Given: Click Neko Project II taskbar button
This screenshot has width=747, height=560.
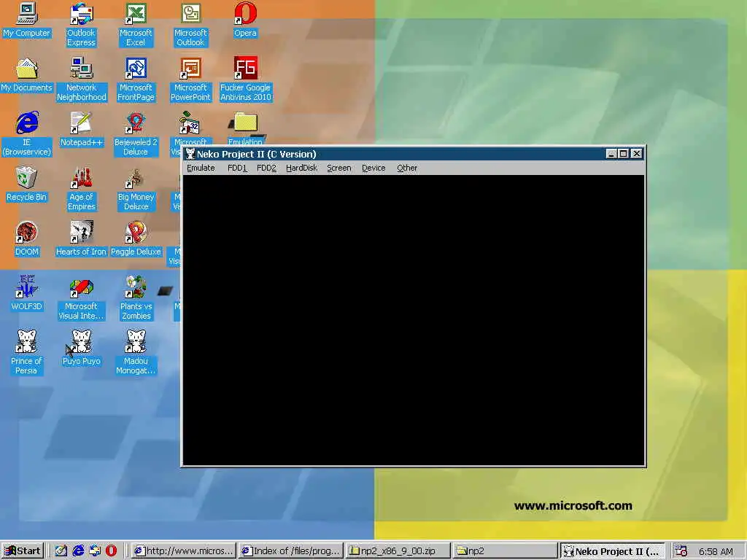Looking at the screenshot, I should (x=612, y=551).
